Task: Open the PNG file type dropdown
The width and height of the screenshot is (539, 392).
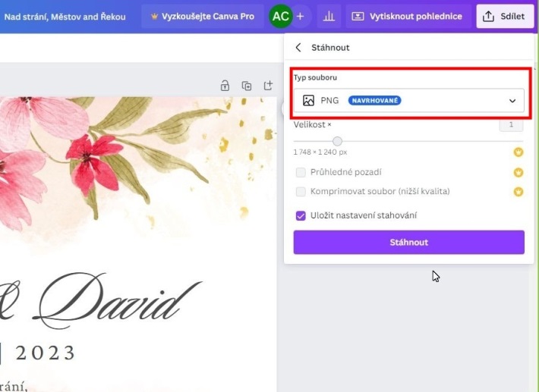Action: pyautogui.click(x=408, y=101)
